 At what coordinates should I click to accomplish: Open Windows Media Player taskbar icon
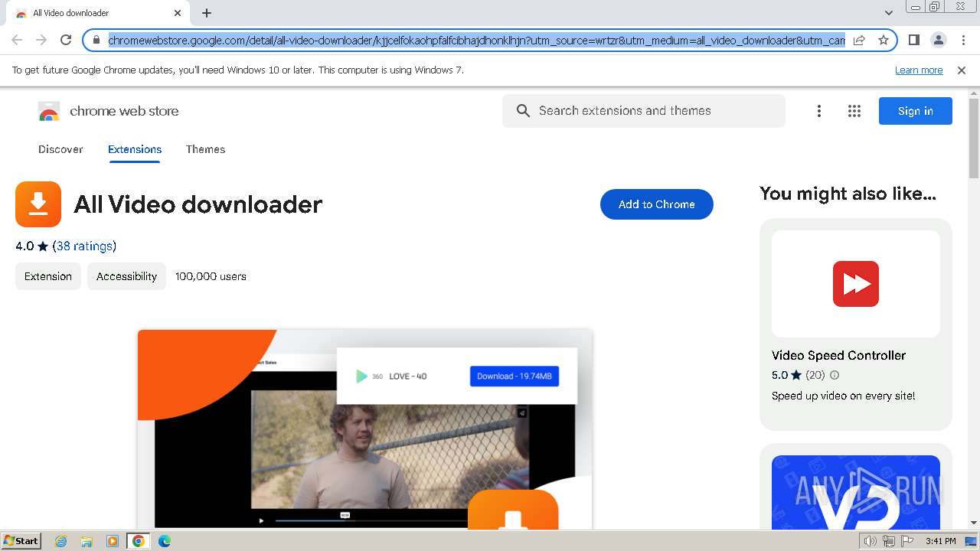click(x=113, y=541)
